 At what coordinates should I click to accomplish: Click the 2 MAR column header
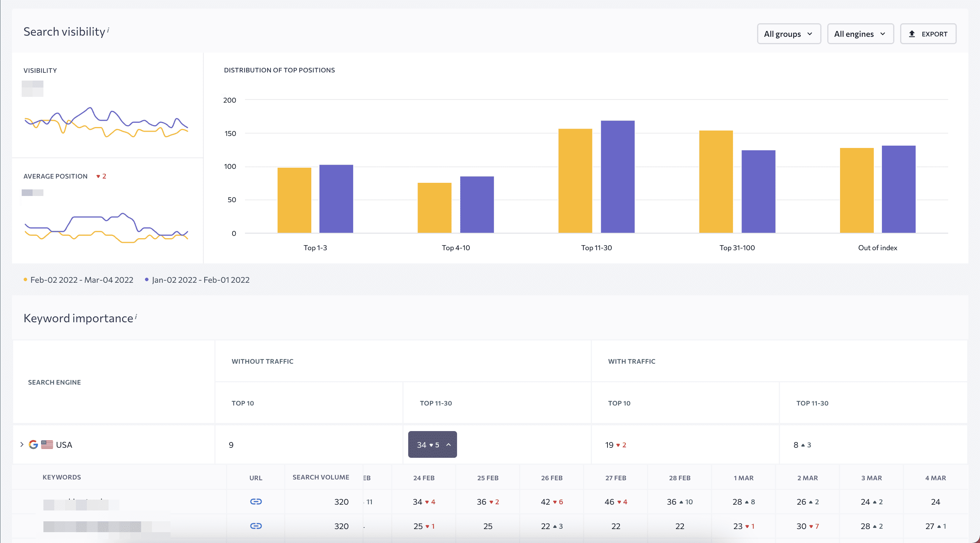807,478
